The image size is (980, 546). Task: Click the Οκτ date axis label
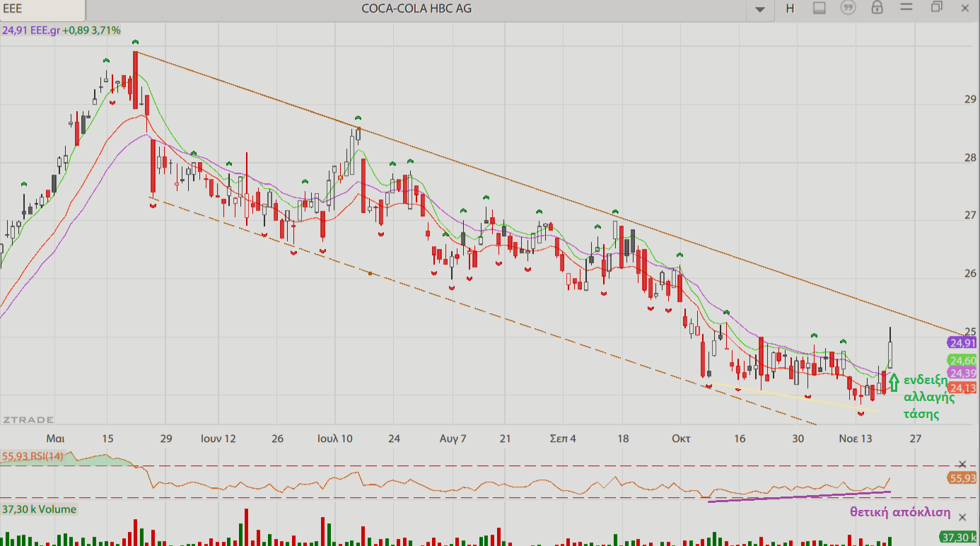682,438
